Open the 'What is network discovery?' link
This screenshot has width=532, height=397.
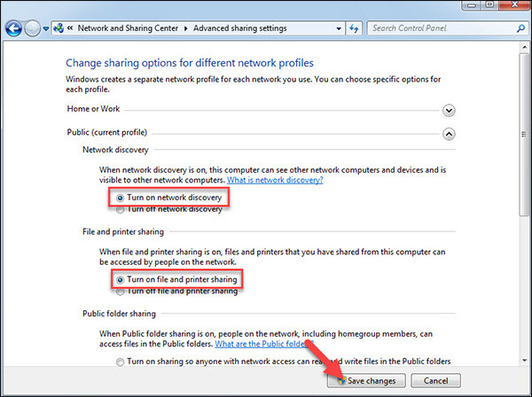pyautogui.click(x=275, y=180)
